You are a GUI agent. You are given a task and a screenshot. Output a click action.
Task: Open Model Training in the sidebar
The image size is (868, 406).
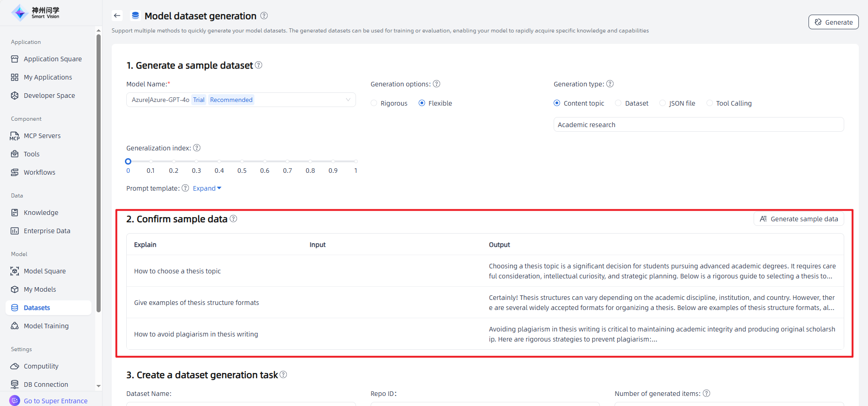coord(46,326)
